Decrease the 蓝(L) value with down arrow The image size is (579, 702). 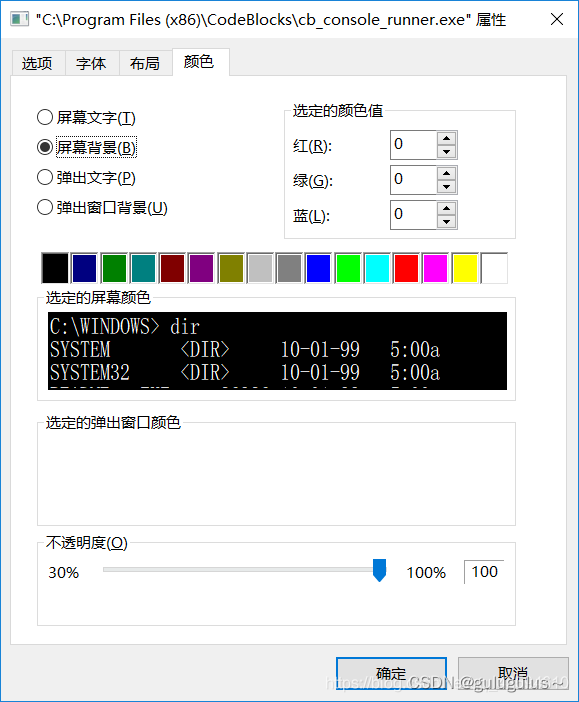pos(446,222)
